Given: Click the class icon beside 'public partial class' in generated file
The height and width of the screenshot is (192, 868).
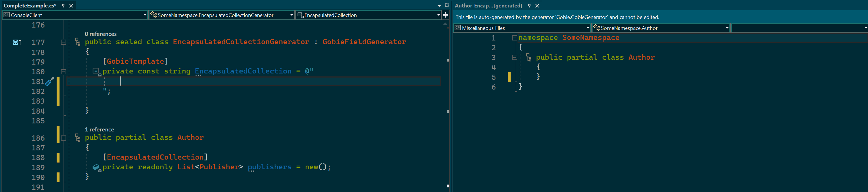Looking at the screenshot, I should [x=529, y=57].
